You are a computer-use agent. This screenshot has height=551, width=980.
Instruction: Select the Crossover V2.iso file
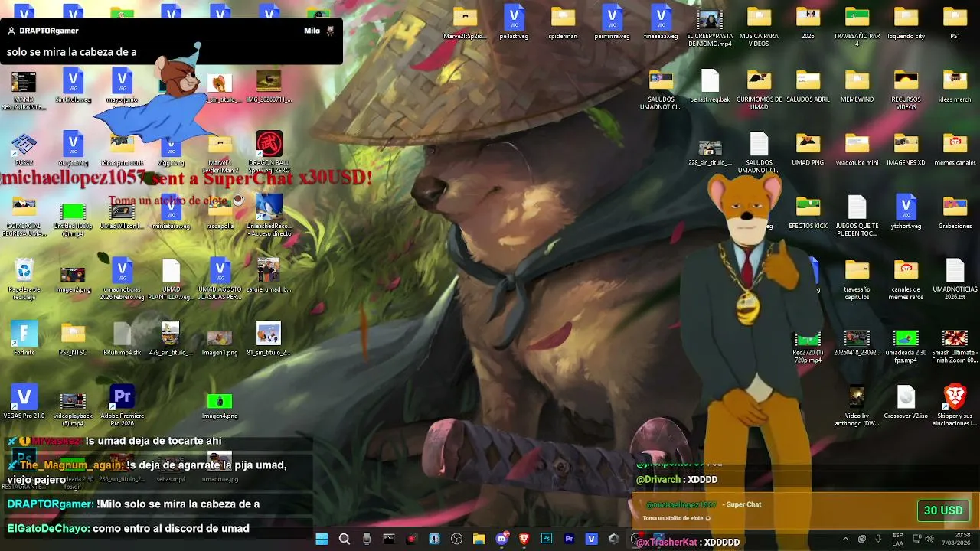click(x=906, y=403)
